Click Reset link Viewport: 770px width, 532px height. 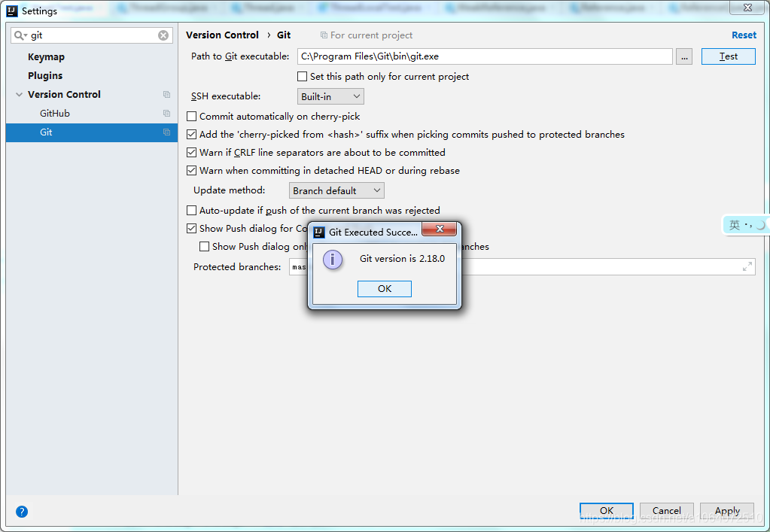pos(744,35)
